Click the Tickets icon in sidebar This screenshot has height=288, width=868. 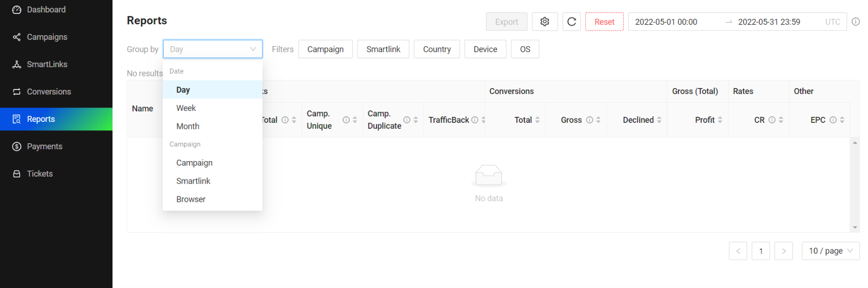[x=17, y=174]
